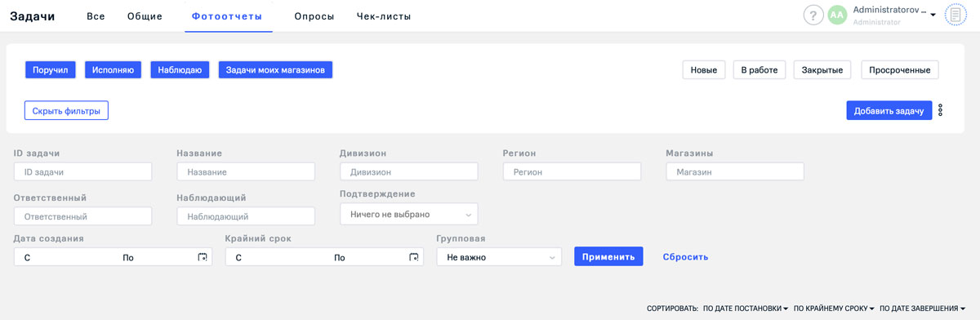
Task: Click the Дата создания date range field
Action: [113, 257]
